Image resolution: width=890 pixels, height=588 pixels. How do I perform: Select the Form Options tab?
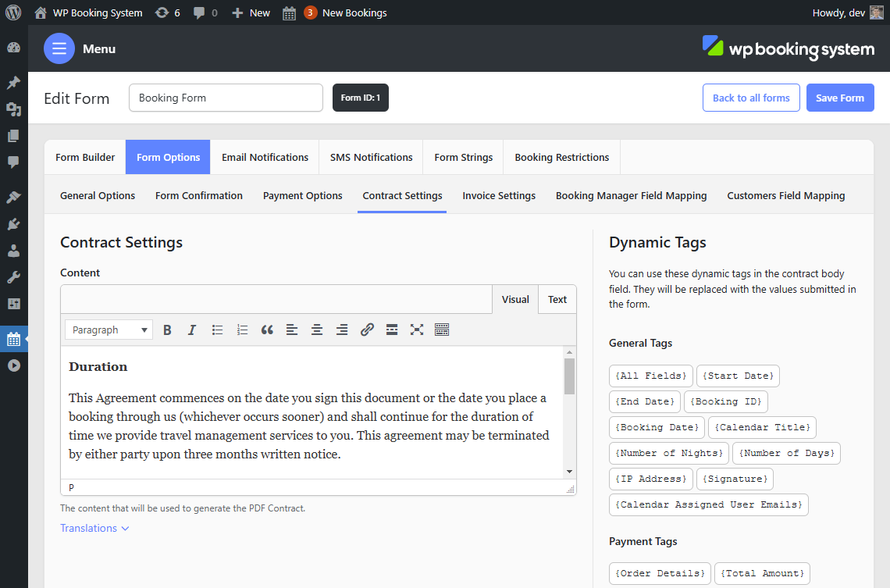click(168, 157)
